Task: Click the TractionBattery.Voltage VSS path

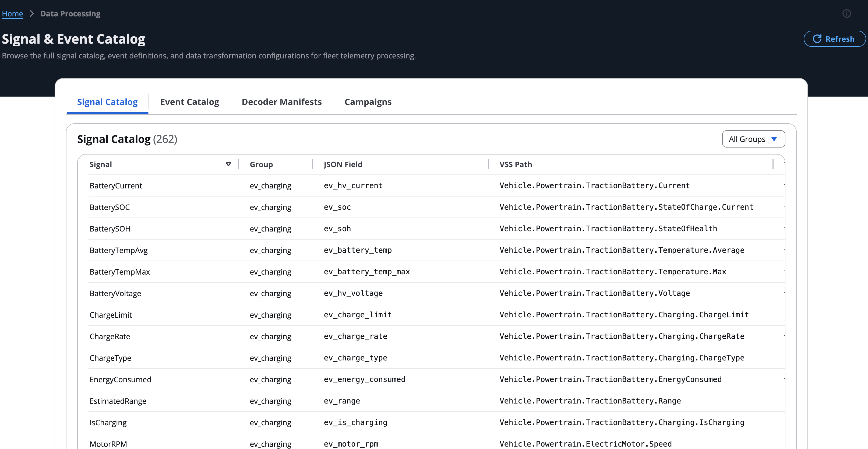Action: point(594,293)
